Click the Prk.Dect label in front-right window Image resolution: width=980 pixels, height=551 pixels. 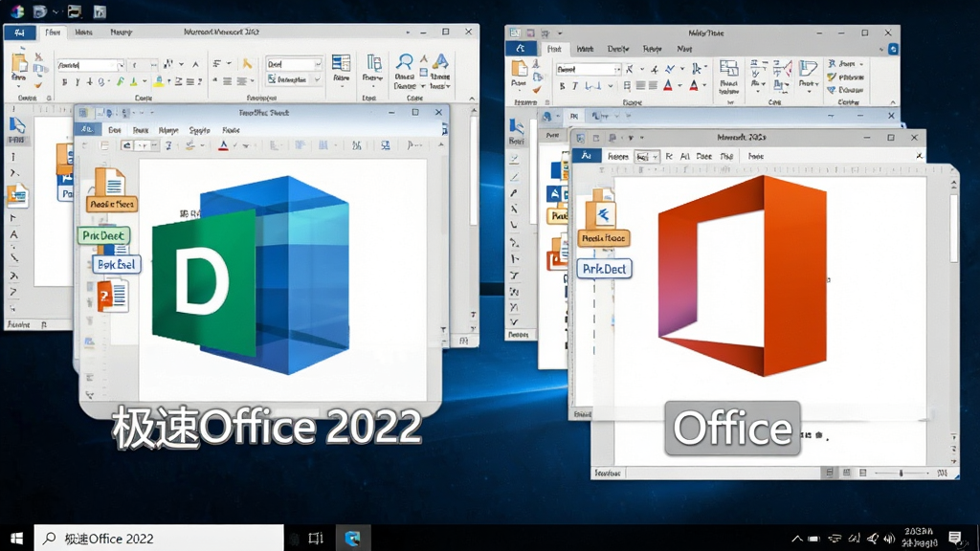pyautogui.click(x=605, y=269)
